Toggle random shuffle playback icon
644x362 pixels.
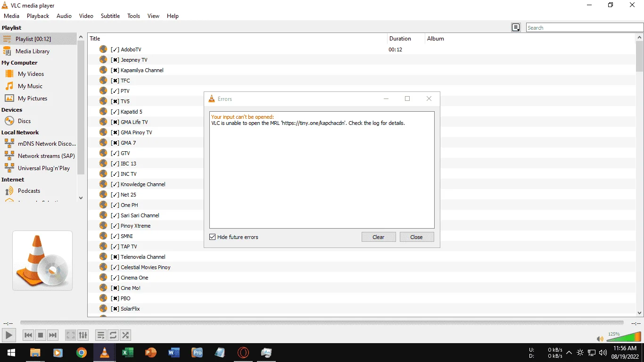pyautogui.click(x=125, y=335)
